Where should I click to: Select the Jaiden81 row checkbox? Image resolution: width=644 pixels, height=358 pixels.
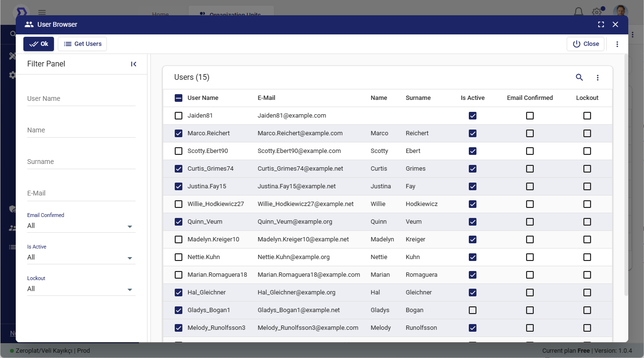coord(179,116)
